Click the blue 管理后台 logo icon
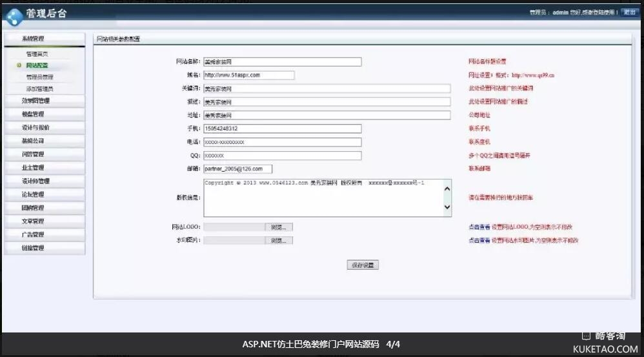 [x=14, y=17]
